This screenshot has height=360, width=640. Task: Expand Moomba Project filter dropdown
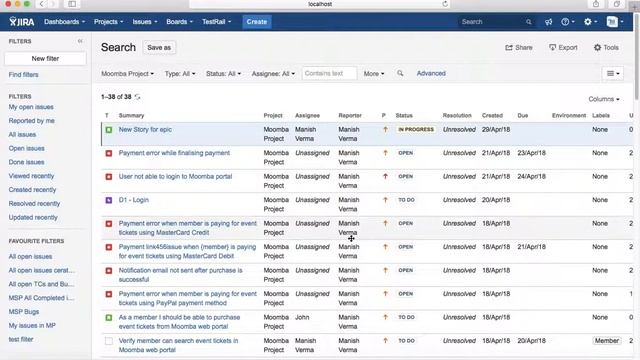tap(127, 73)
